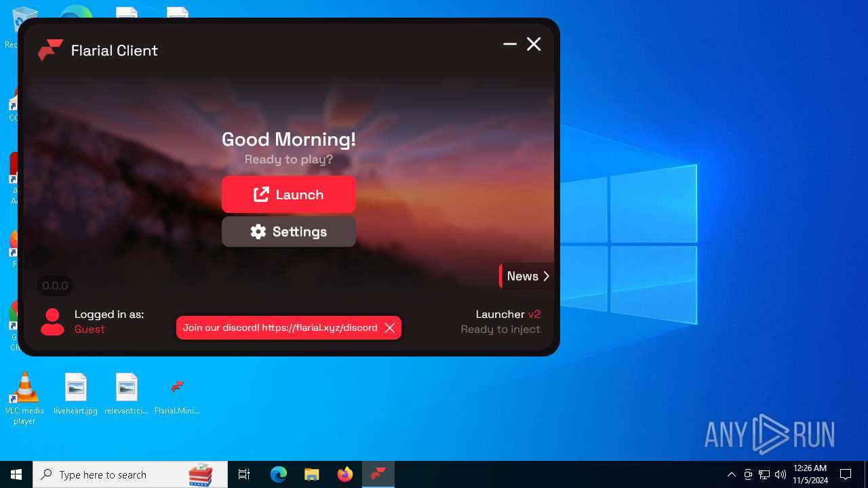Open the Action Center notifications
This screenshot has width=868, height=488.
(x=846, y=474)
